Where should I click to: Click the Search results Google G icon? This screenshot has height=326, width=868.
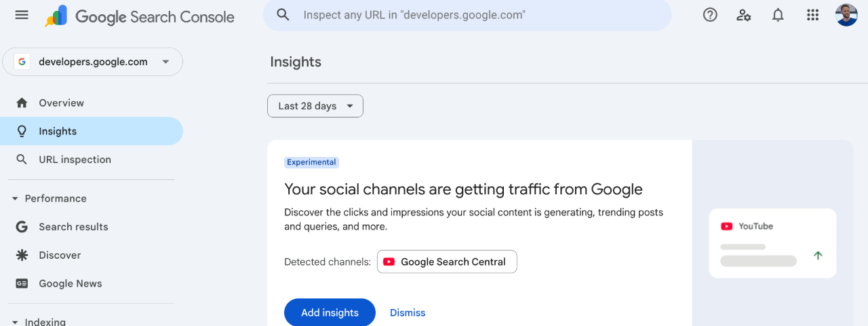pos(22,227)
